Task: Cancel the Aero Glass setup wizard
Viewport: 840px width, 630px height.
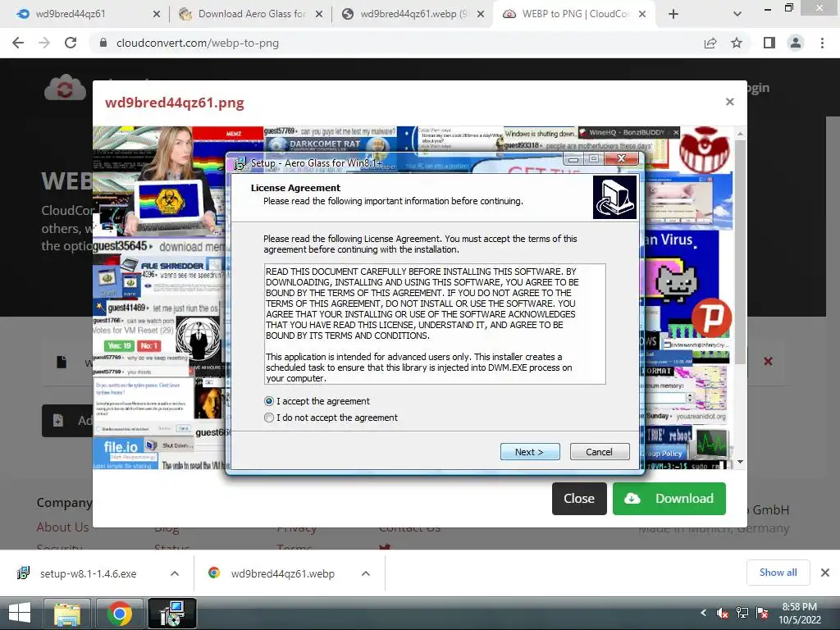Action: tap(599, 452)
